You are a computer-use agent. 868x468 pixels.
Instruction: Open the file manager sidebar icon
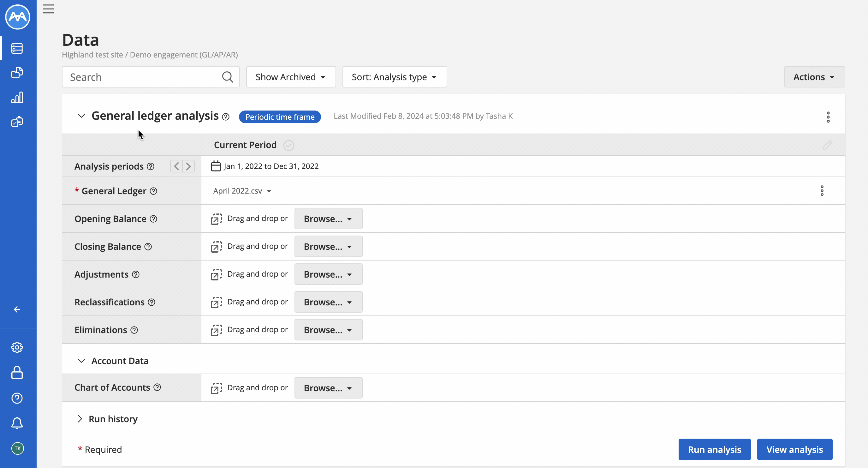tap(17, 73)
